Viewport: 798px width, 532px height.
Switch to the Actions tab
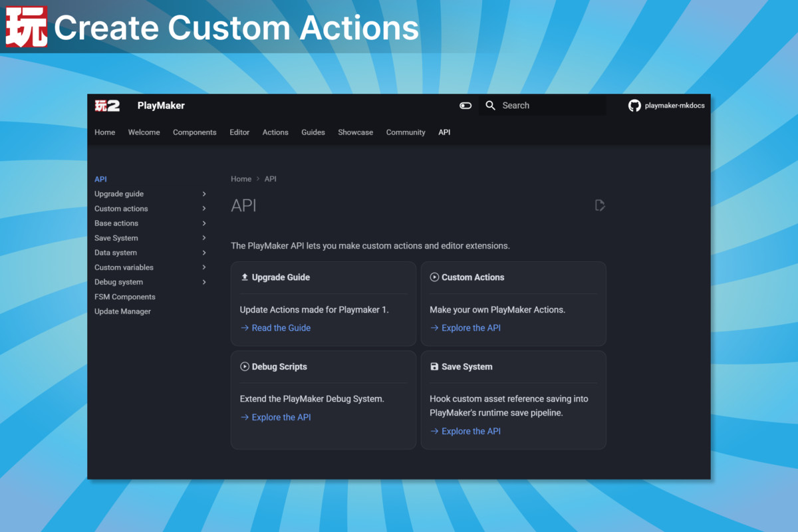tap(275, 132)
